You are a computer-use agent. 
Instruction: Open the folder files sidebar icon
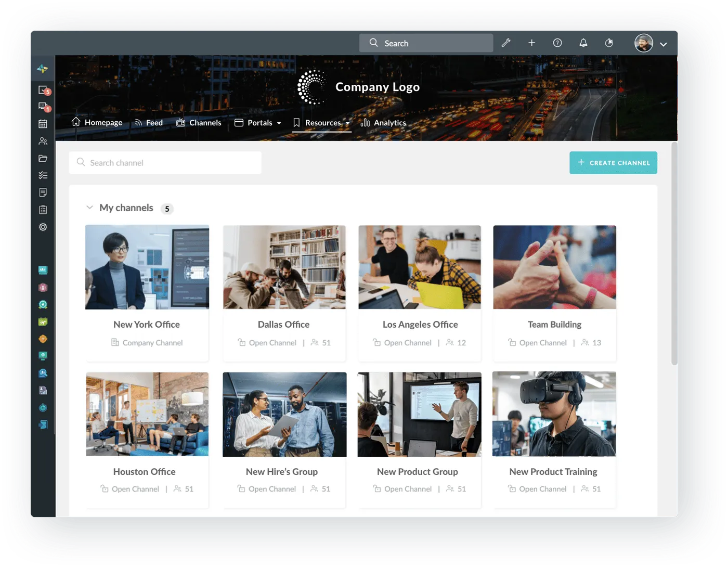(x=43, y=158)
